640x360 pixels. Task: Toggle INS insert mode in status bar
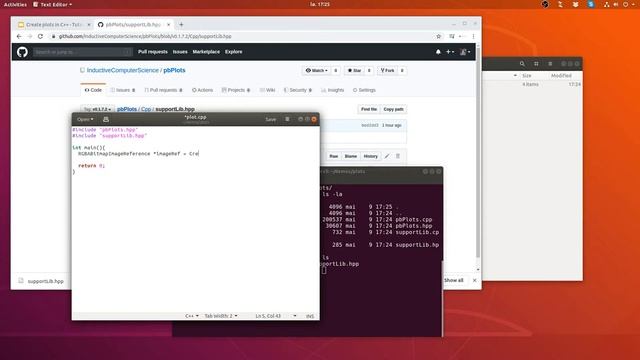[310, 316]
